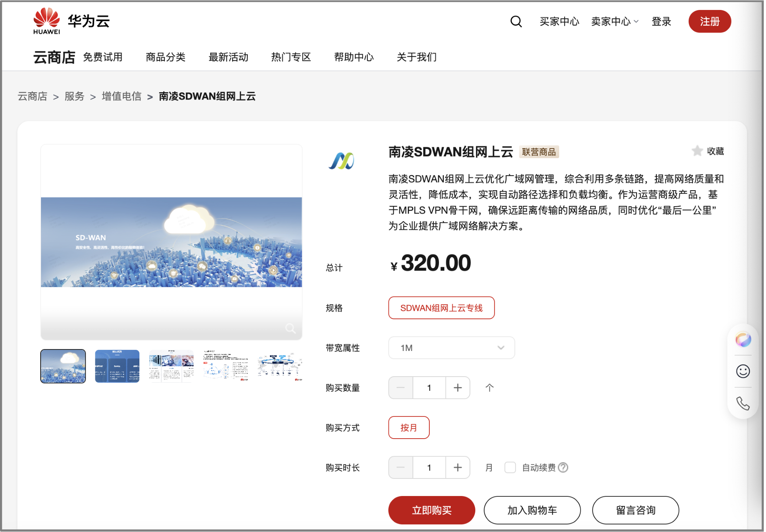Screen dimensions: 766x532
Task: Click the phone contact icon
Action: coord(743,403)
